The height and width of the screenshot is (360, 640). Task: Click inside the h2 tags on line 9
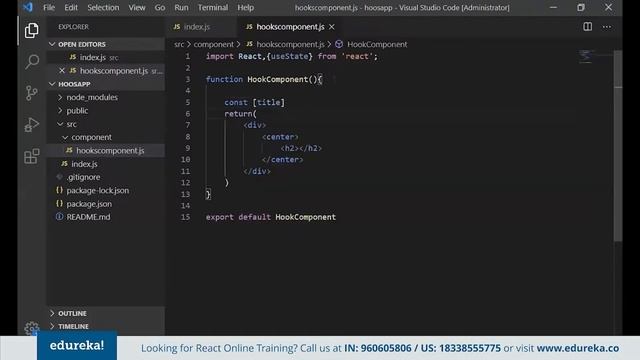click(300, 148)
